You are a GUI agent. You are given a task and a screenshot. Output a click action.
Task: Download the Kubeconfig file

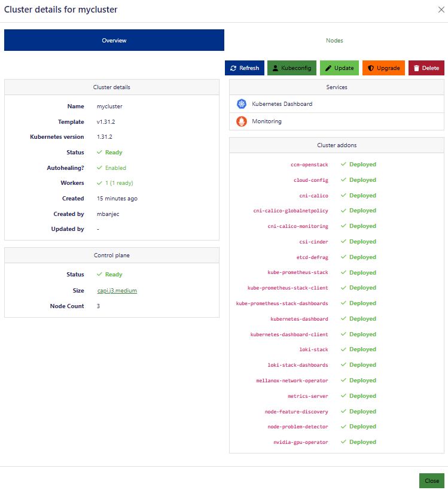[x=291, y=68]
